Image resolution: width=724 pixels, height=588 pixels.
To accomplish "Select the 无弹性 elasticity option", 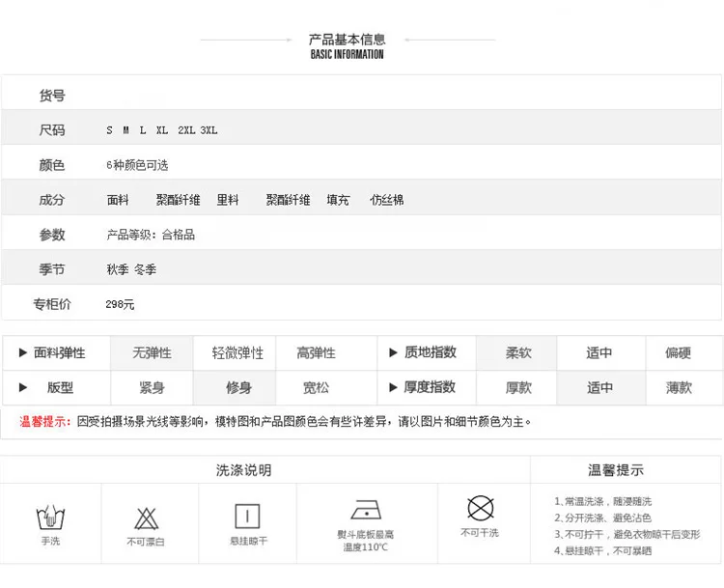I will coord(152,353).
